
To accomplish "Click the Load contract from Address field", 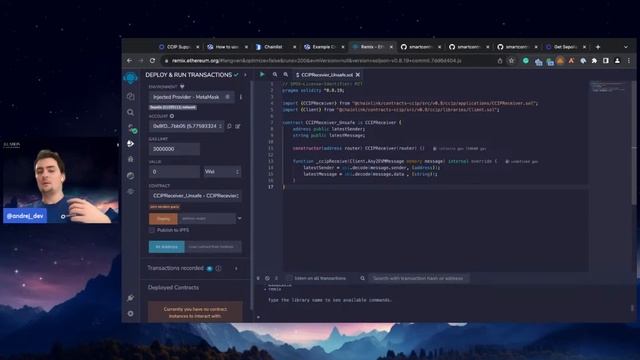I will 213,247.
